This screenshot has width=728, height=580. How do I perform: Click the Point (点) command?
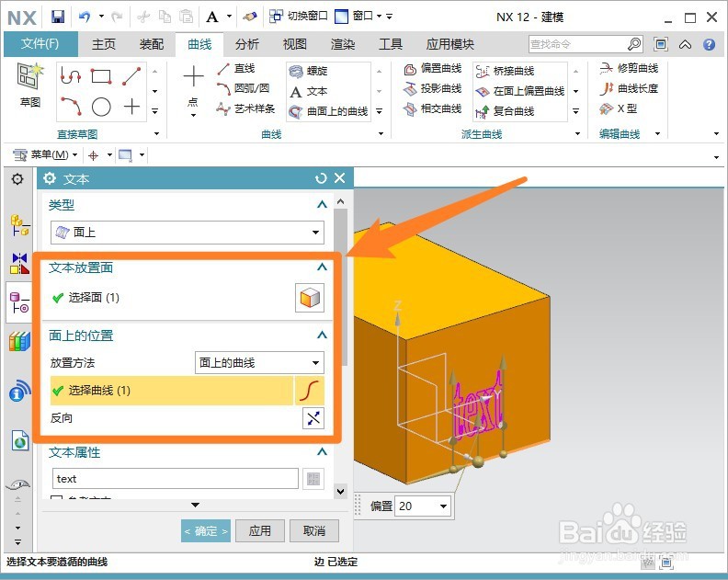pyautogui.click(x=193, y=90)
